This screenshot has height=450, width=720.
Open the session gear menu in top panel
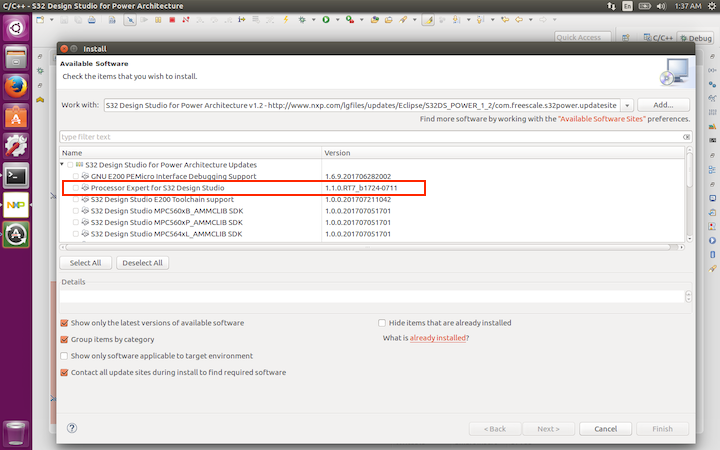pyautogui.click(x=711, y=6)
